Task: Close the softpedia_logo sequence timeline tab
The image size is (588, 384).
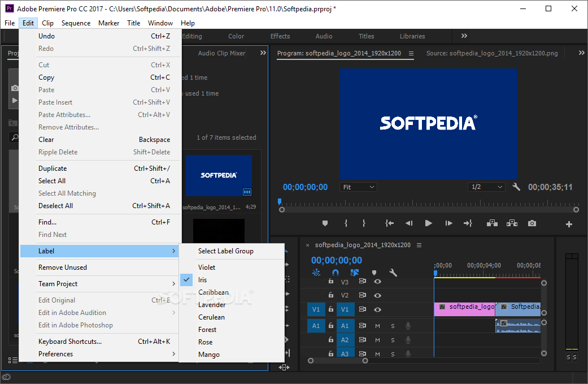Action: [307, 245]
